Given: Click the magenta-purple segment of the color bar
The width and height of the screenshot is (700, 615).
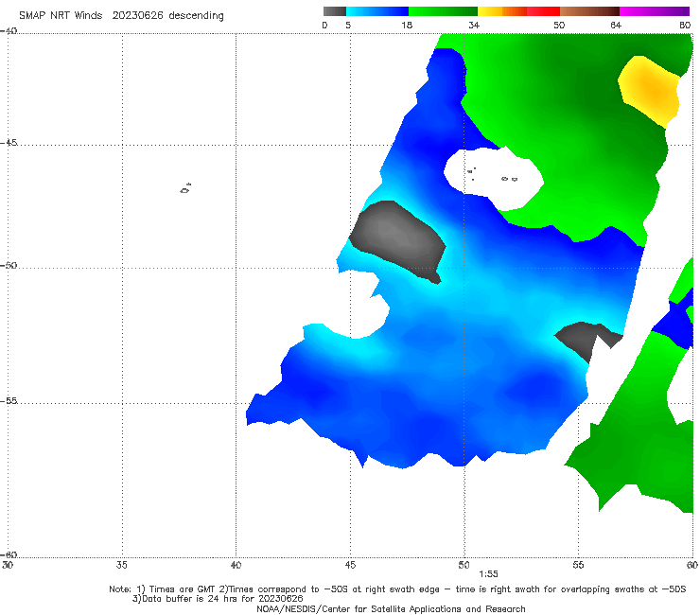Looking at the screenshot, I should click(x=655, y=11).
